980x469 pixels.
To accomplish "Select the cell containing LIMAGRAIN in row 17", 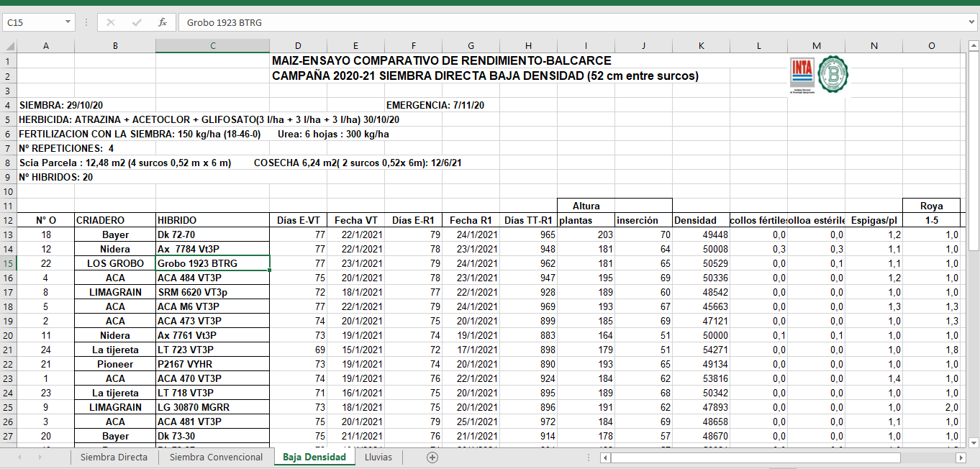I will [x=115, y=292].
